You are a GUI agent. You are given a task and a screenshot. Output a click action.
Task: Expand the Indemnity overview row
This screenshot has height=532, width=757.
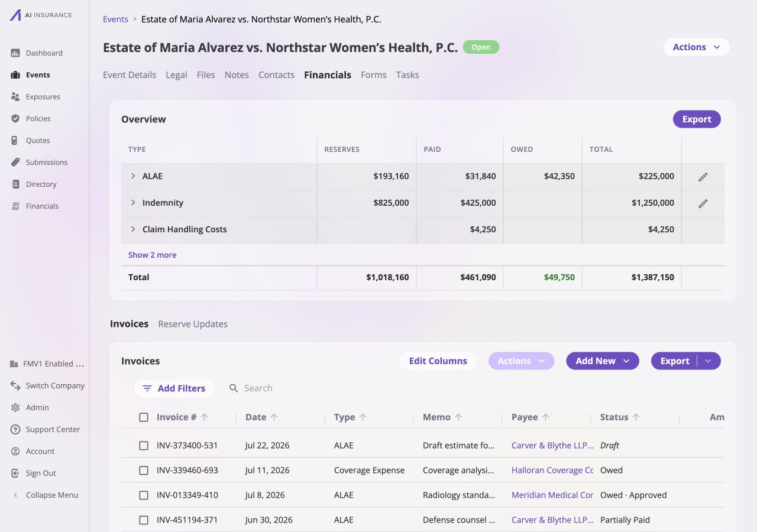click(x=133, y=203)
